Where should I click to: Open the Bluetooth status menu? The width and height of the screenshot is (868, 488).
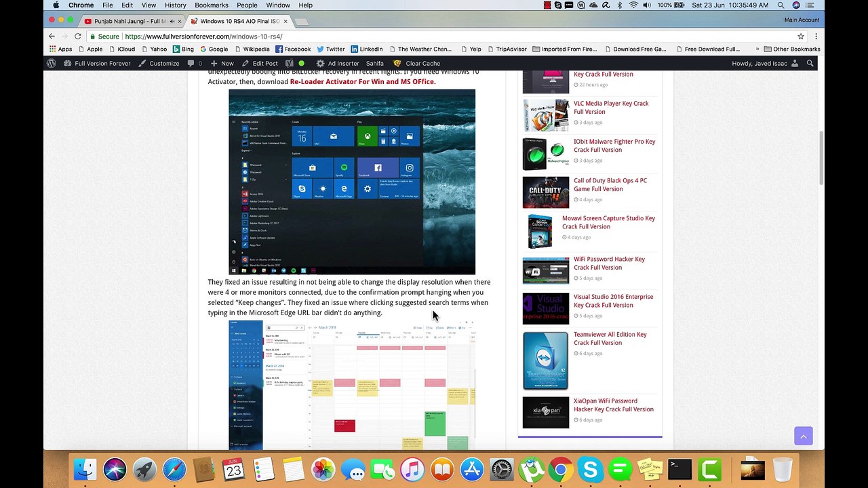pos(619,5)
